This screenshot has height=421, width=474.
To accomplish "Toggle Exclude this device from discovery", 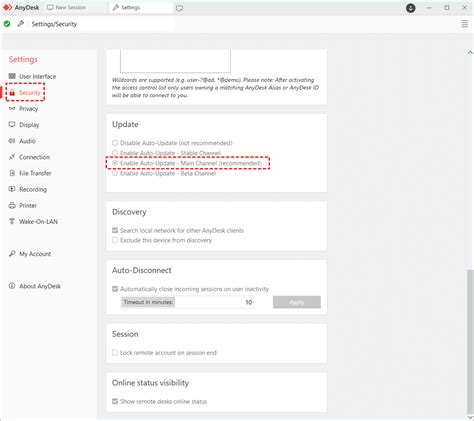I will tap(115, 240).
